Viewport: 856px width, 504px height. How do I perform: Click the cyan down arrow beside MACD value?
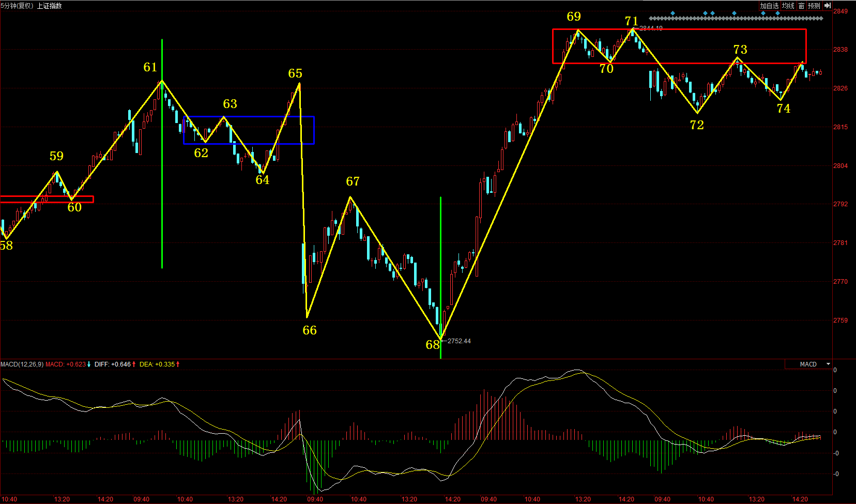pos(89,364)
